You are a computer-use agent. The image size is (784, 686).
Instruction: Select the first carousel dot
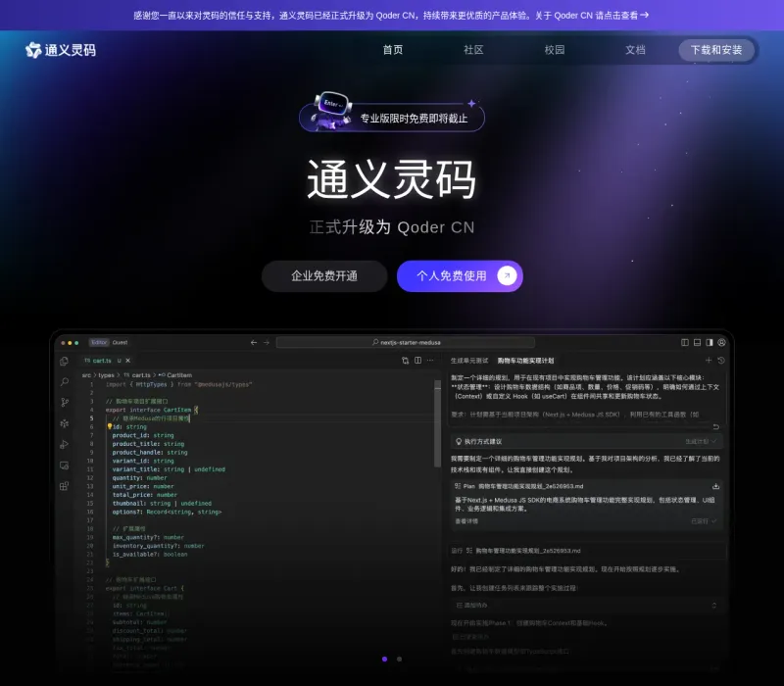(x=384, y=659)
